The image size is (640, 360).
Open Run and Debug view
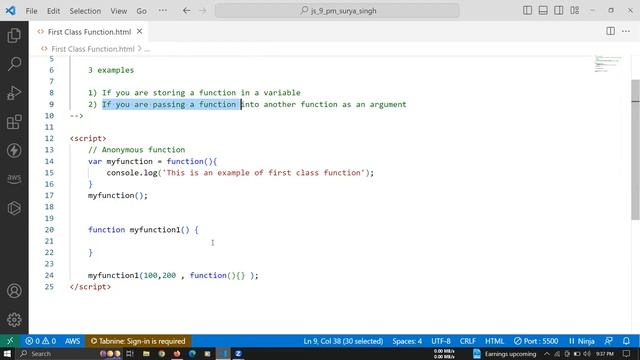tap(14, 93)
